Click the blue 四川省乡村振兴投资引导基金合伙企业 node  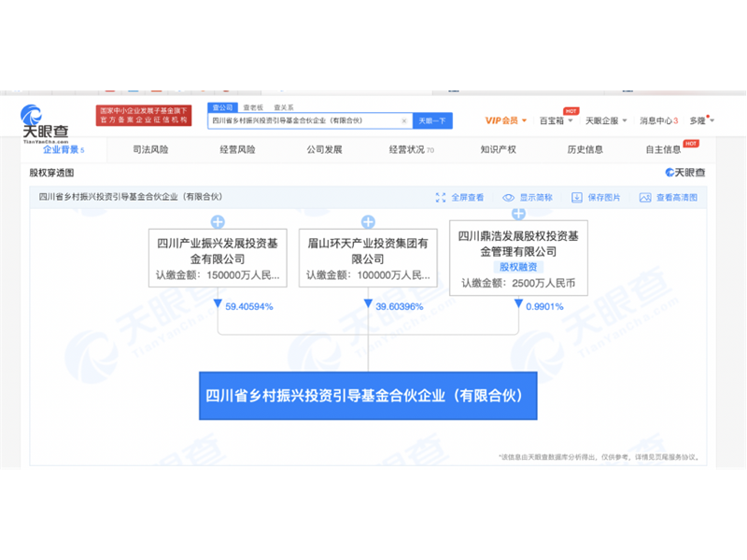[x=368, y=396]
